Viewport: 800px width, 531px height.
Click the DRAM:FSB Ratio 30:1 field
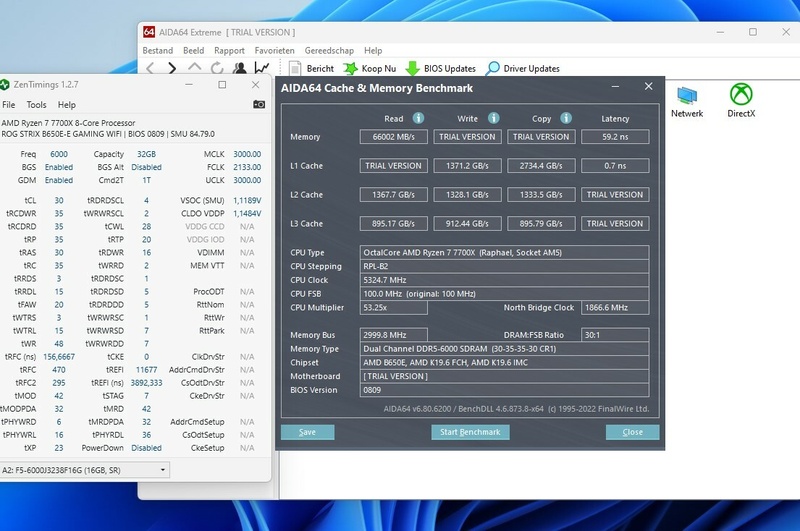tap(615, 335)
